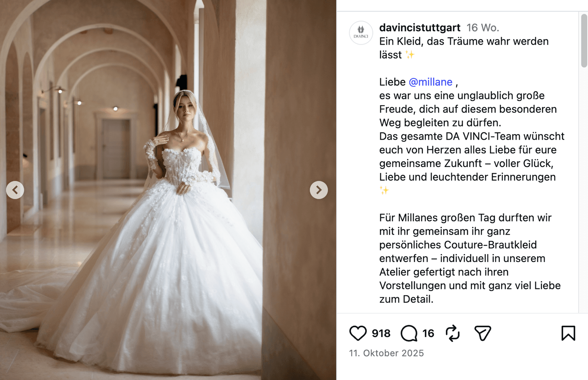This screenshot has width=588, height=380.
Task: Advance to the next photo in carousel
Action: click(318, 190)
